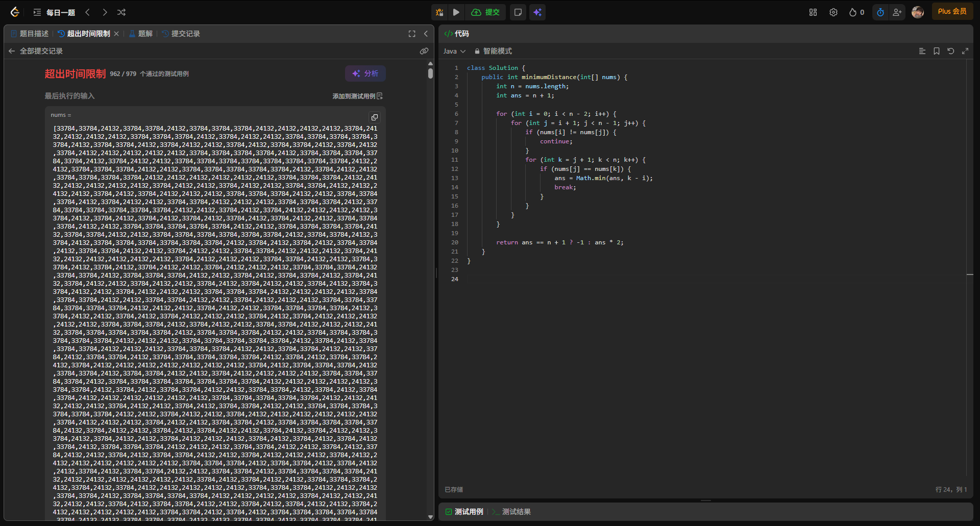Screen dimensions: 980x526
Task: Toggle 智能模式 smart mode
Action: point(493,51)
